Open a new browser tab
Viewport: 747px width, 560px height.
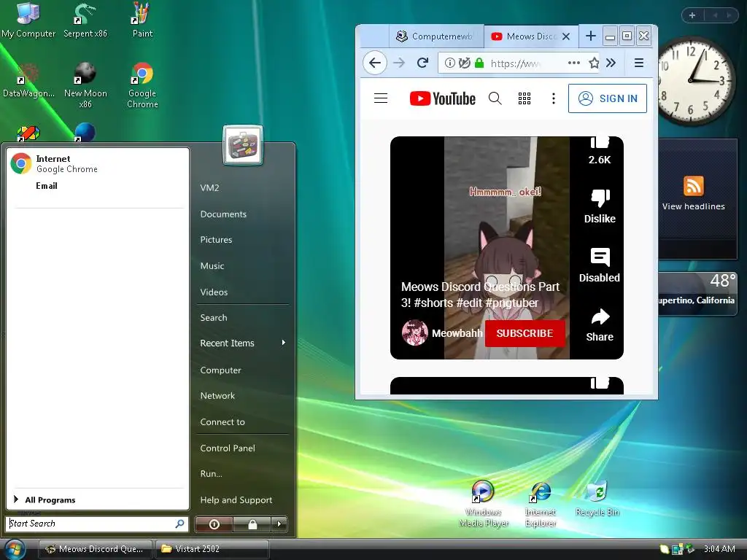591,36
